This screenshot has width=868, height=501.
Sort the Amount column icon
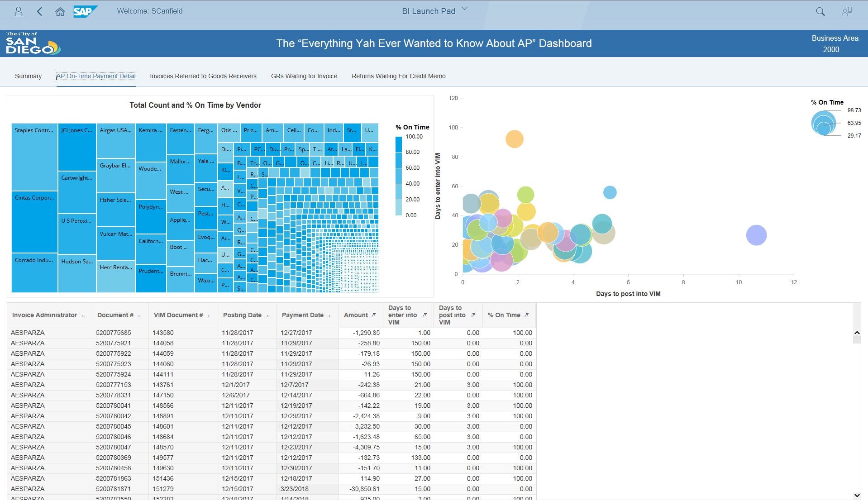pyautogui.click(x=373, y=315)
